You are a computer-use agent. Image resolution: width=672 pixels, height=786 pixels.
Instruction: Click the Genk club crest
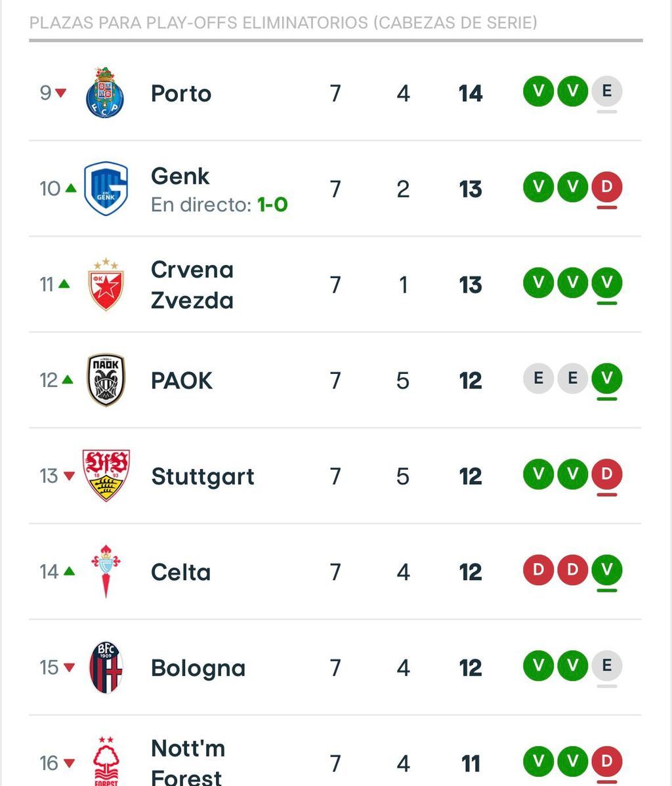106,188
